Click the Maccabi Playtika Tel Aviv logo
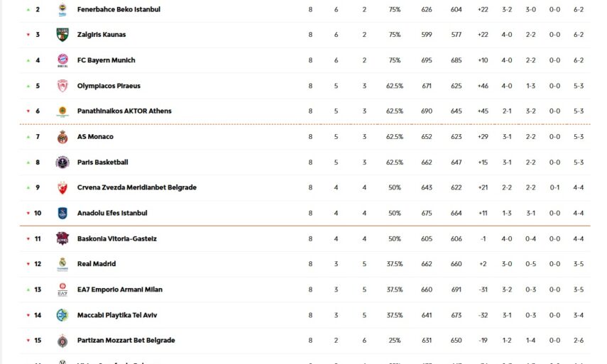 pyautogui.click(x=62, y=315)
